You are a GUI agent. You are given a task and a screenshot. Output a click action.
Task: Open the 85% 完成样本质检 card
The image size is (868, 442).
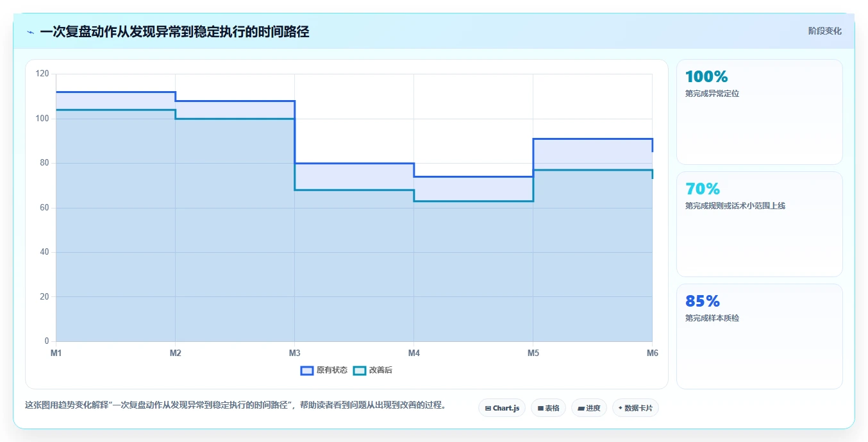760,337
